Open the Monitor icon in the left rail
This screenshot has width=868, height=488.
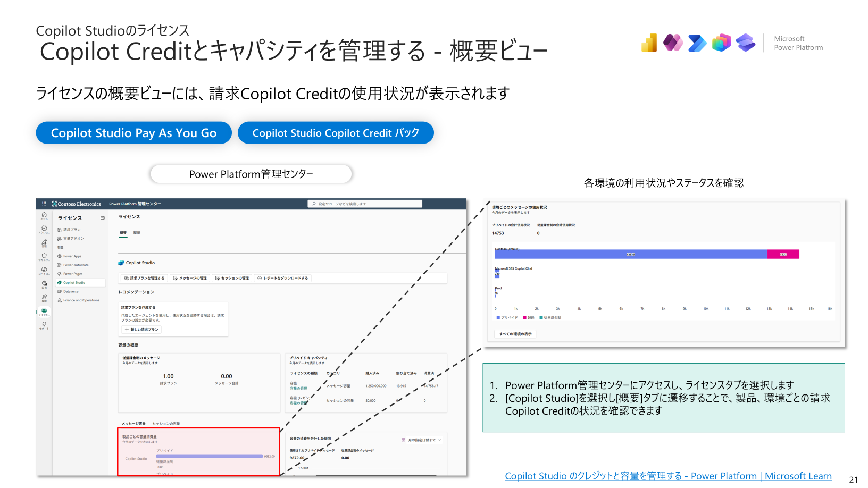[x=44, y=284]
